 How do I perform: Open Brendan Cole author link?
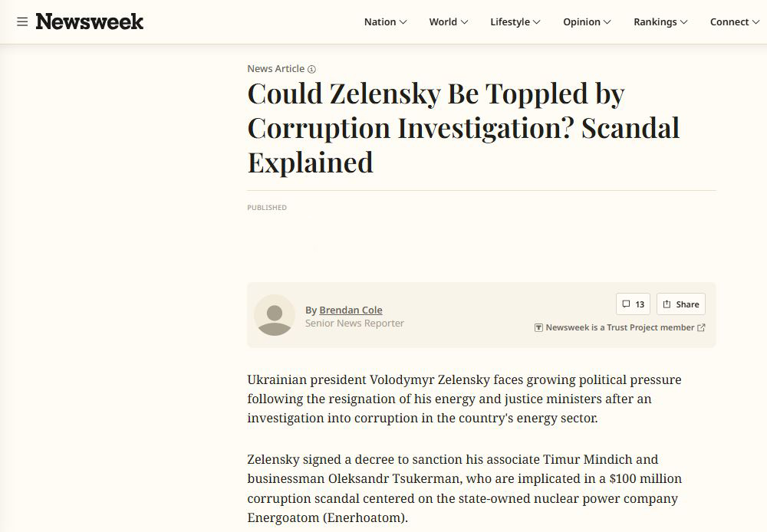pyautogui.click(x=351, y=310)
